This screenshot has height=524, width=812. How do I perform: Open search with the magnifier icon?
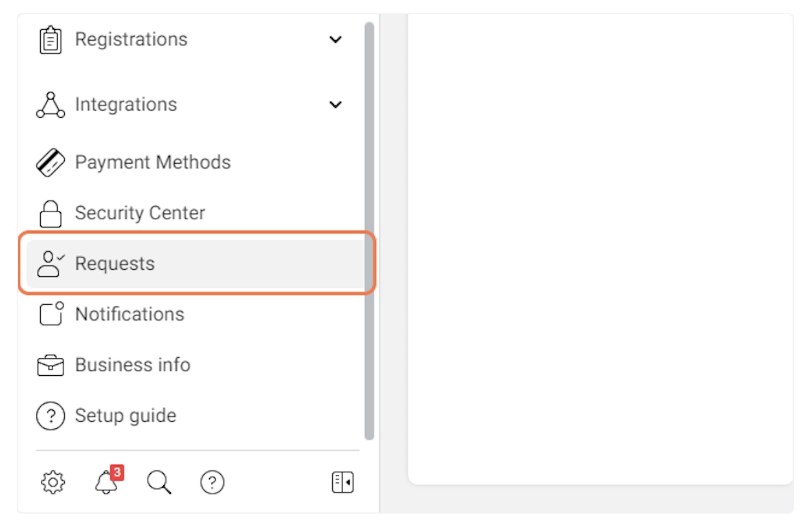159,483
